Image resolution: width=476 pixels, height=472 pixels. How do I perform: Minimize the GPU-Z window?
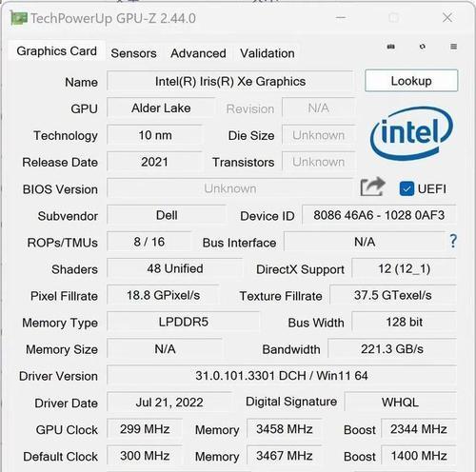click(341, 18)
